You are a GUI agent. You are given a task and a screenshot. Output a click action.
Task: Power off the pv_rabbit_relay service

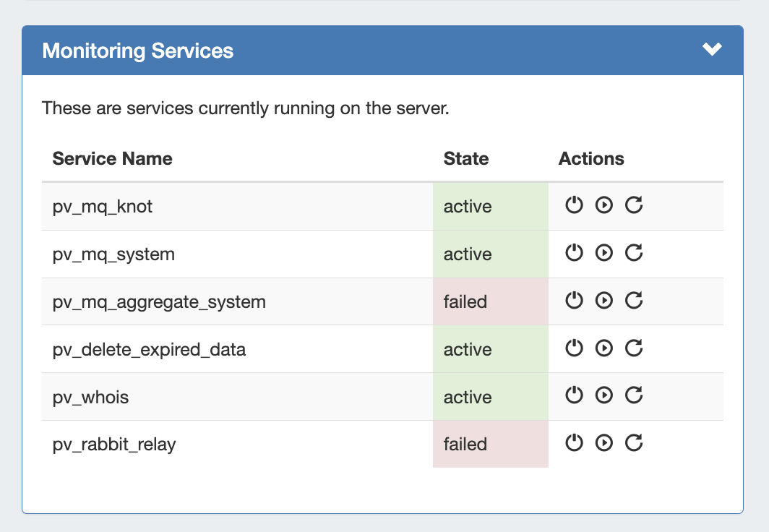(574, 443)
